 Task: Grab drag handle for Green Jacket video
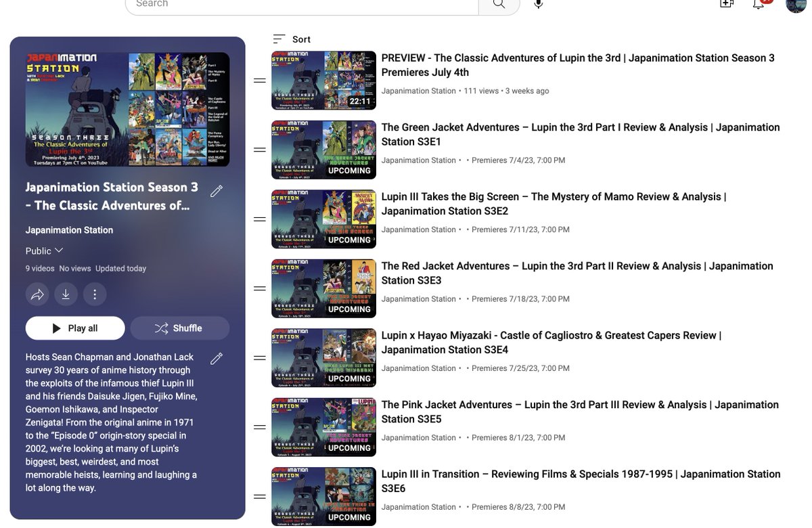(259, 150)
